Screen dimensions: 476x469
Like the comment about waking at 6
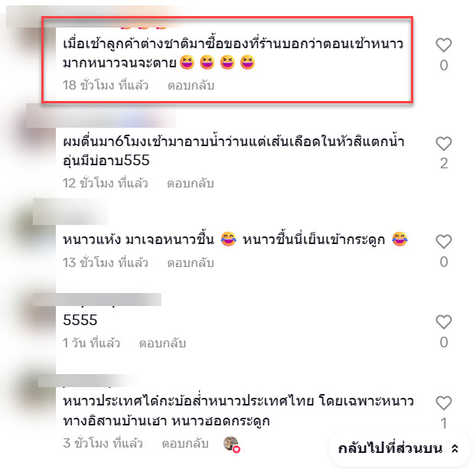pyautogui.click(x=444, y=143)
